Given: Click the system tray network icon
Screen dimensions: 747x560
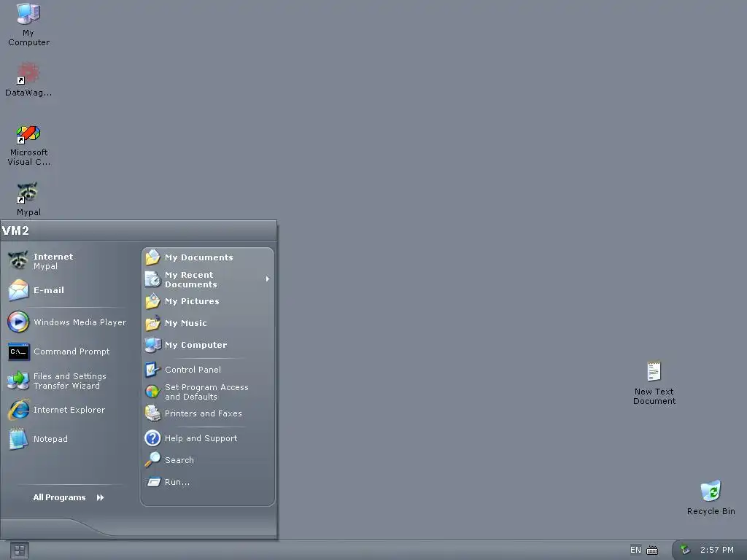Looking at the screenshot, I should tap(684, 550).
